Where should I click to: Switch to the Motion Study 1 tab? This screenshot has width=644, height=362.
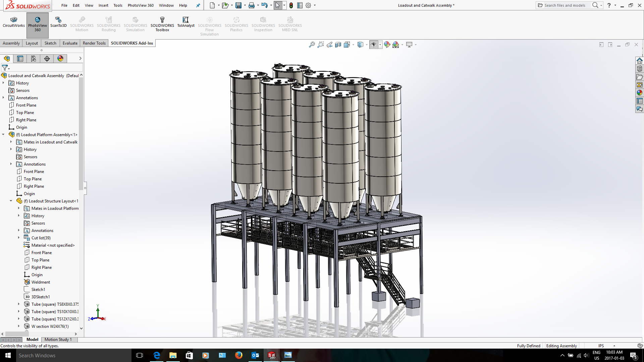pyautogui.click(x=58, y=340)
